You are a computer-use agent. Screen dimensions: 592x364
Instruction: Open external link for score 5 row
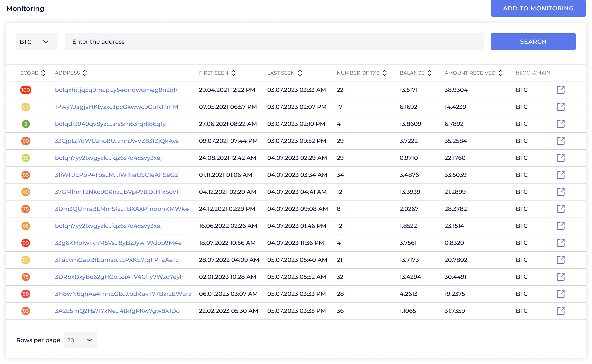560,124
